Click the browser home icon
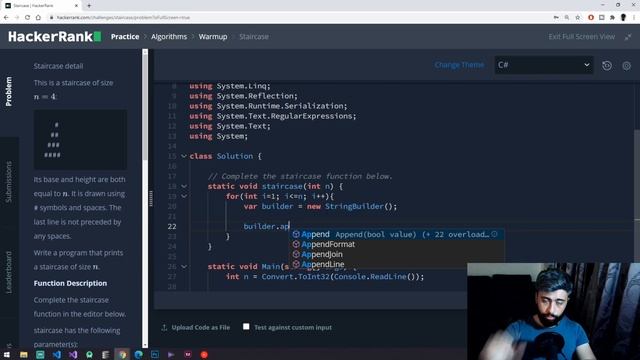 click(38, 18)
